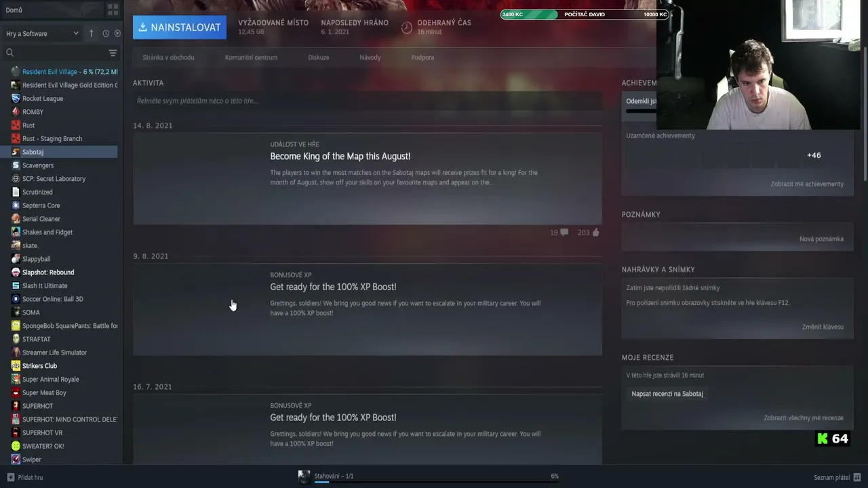Open the Domů home view

14,10
